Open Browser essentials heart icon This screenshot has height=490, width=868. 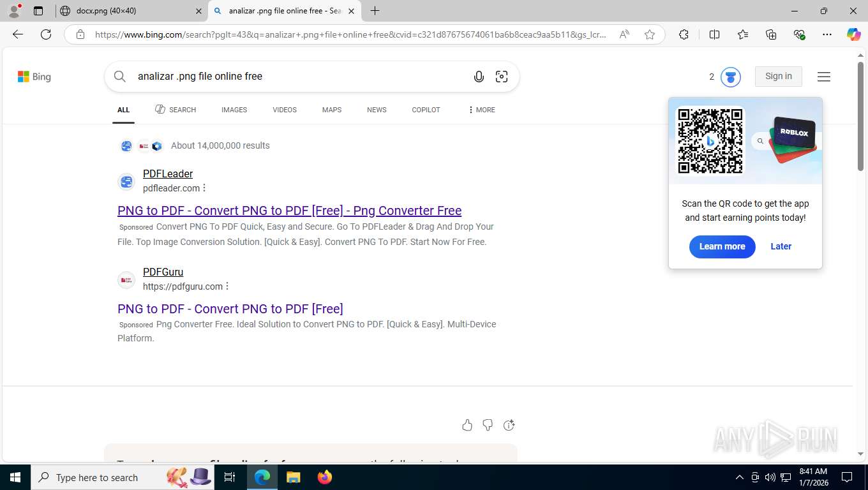pyautogui.click(x=799, y=34)
